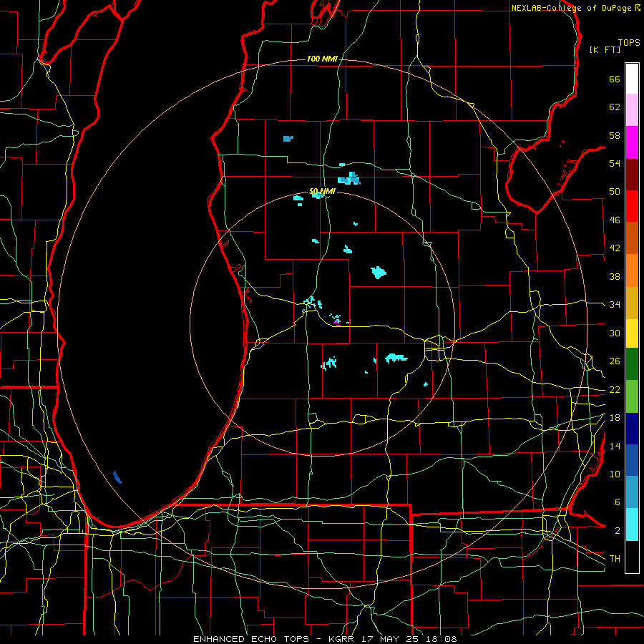Click the light blue swatch between 6 and 10
This screenshot has height=644, width=644.
[x=632, y=492]
